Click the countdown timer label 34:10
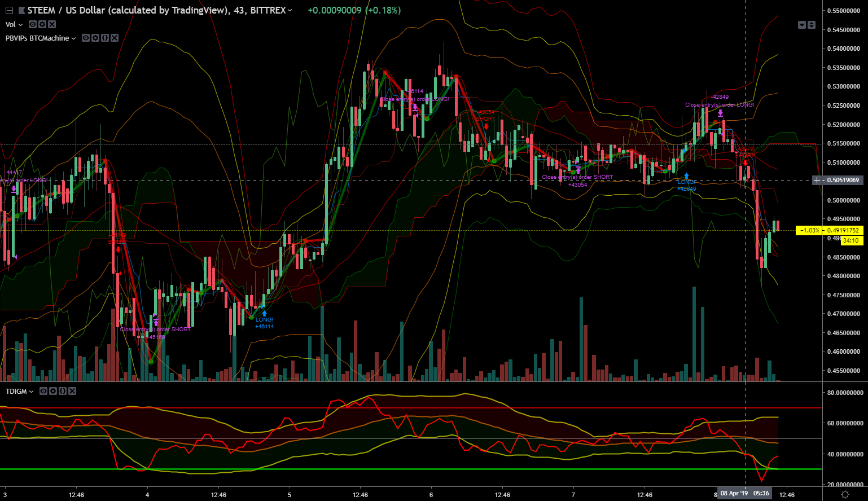 [x=851, y=240]
